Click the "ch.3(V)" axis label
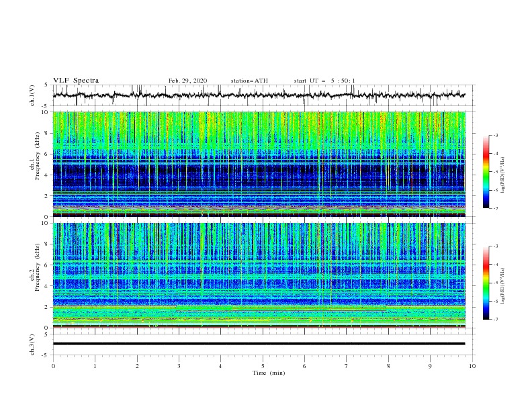Image resolution: width=532 pixels, height=411 pixels. (x=32, y=345)
